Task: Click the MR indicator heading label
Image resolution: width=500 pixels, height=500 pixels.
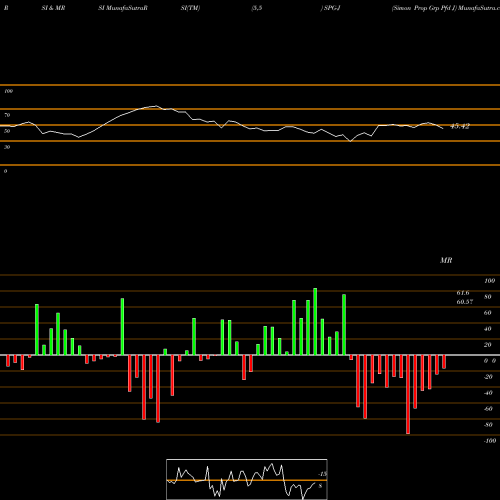Action: (x=446, y=260)
